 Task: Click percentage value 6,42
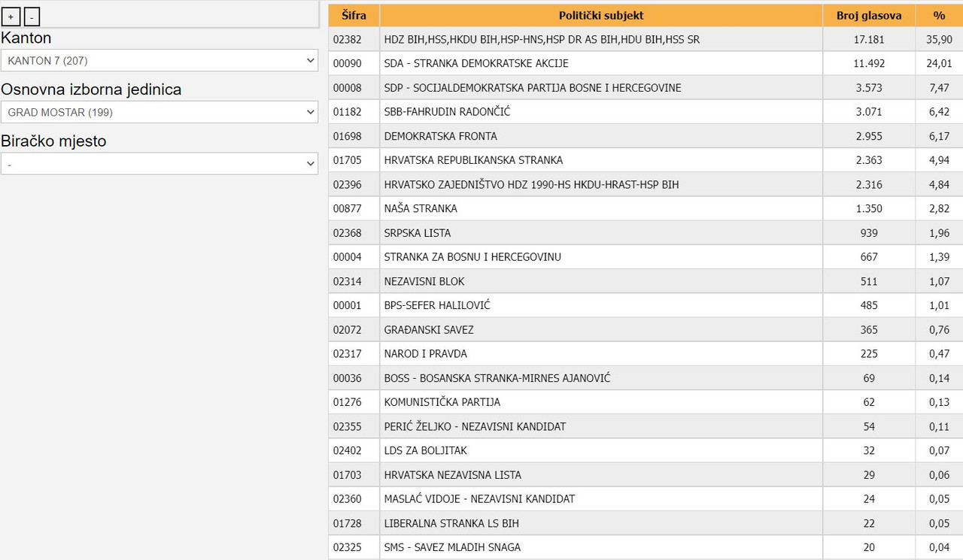click(x=939, y=112)
